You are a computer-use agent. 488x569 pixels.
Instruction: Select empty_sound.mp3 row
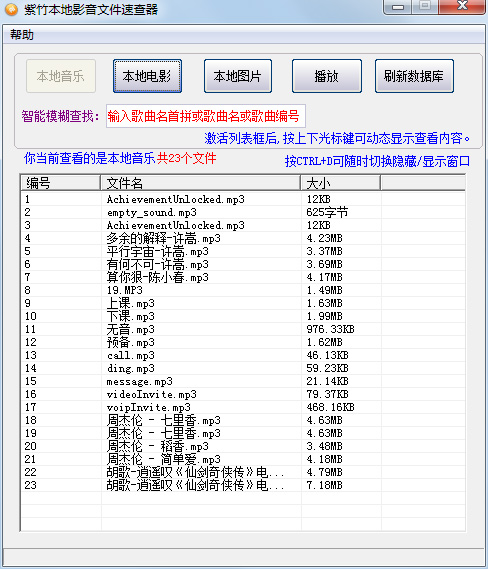click(x=242, y=212)
